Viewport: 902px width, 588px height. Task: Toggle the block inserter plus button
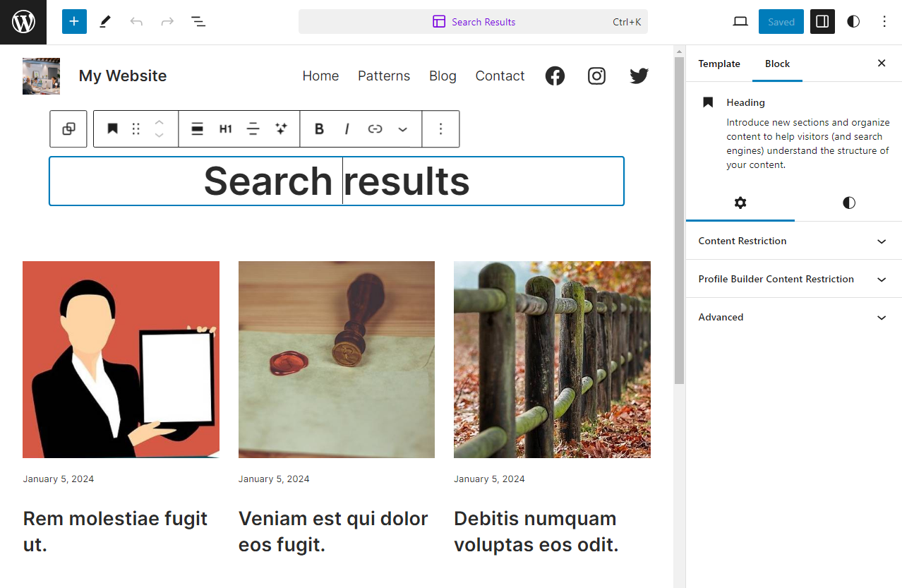point(74,22)
